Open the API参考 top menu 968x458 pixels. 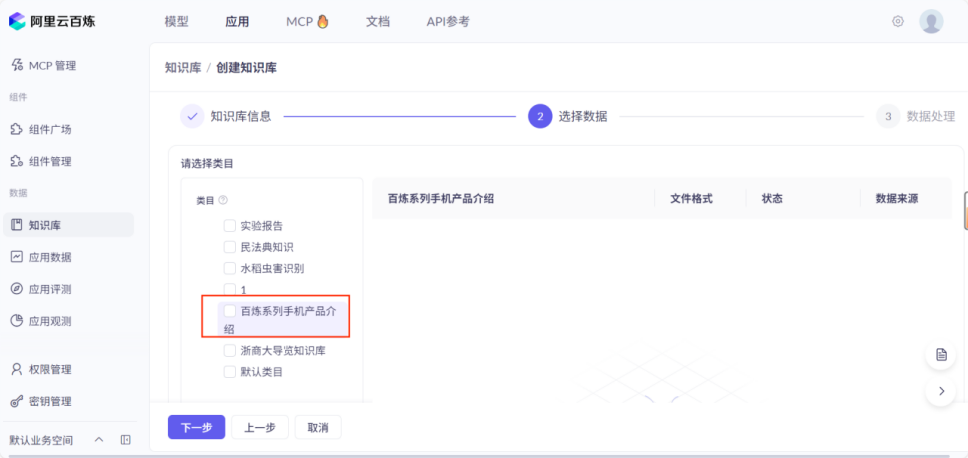(448, 22)
